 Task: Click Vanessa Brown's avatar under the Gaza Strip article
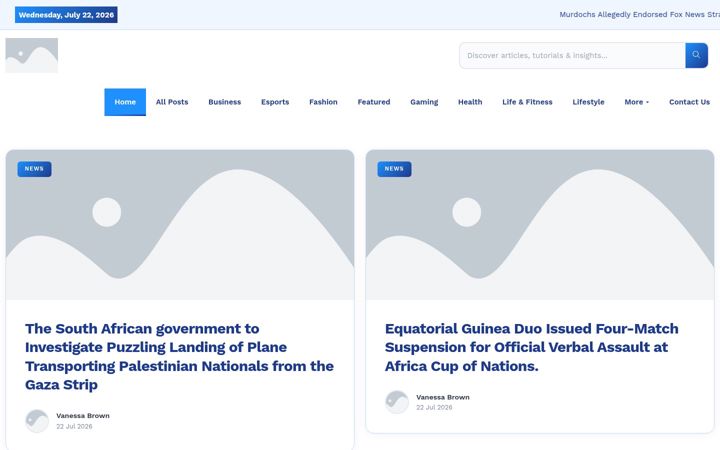pos(37,421)
